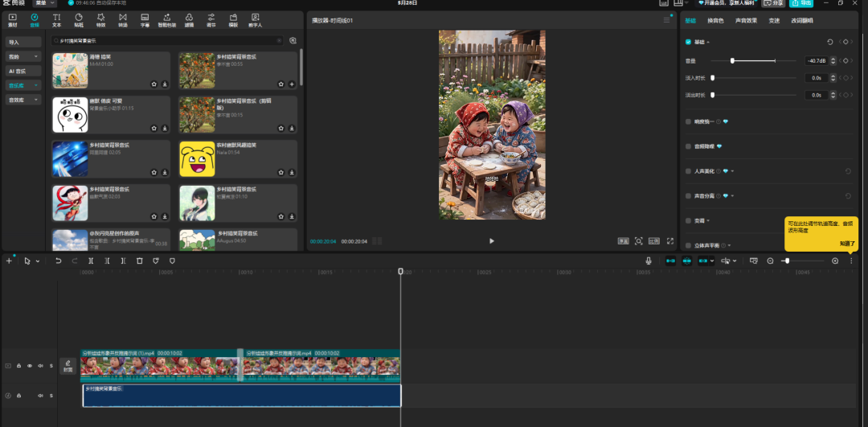
Task: Click the 导出 export button
Action: [801, 2]
